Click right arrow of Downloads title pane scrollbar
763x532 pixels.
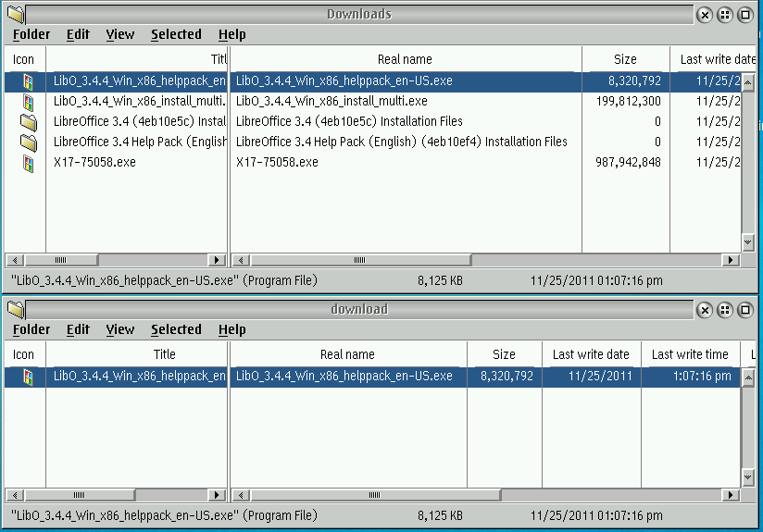click(217, 260)
